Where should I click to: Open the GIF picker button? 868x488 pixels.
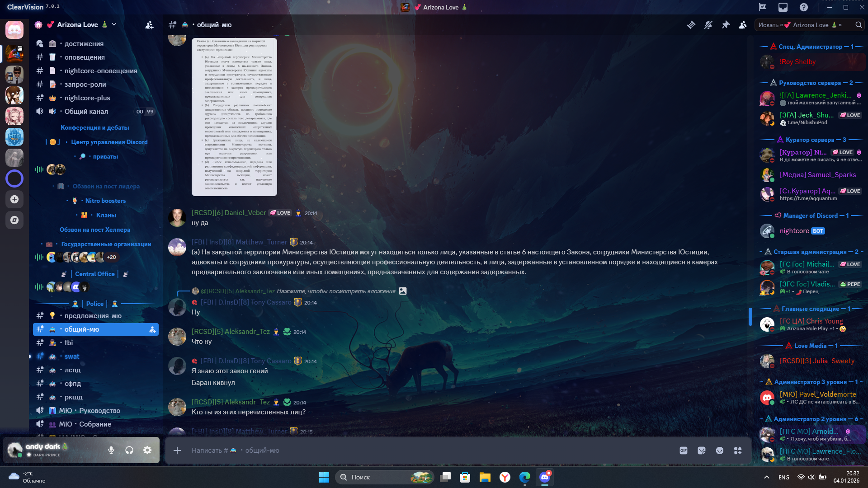point(684,450)
